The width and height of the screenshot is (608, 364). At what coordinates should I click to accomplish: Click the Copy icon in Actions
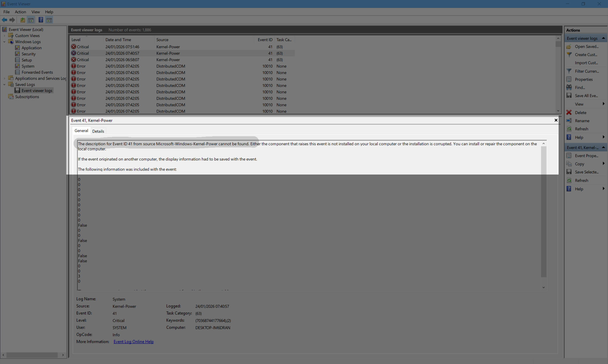coord(569,164)
